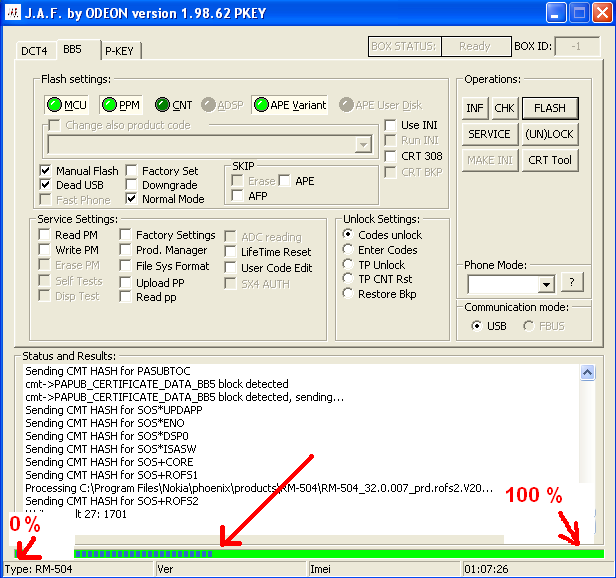Check Change also product code box

[54, 125]
